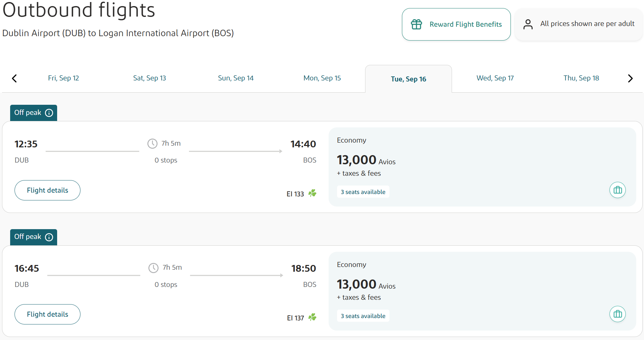
Task: Click flight number EI 133
Action: 295,194
